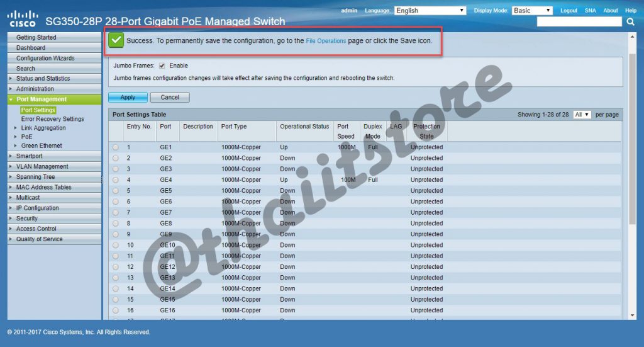
Task: Open the Security menu
Action: [54, 219]
